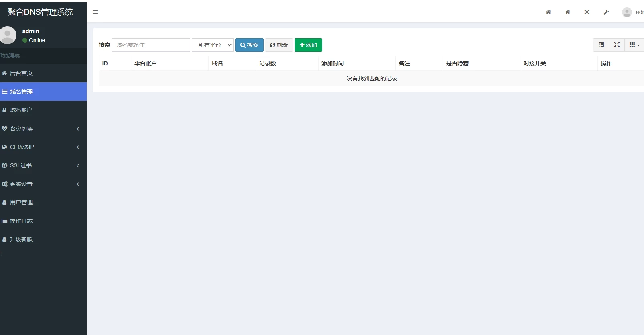Click the fullscreen icon in top navbar

(587, 12)
